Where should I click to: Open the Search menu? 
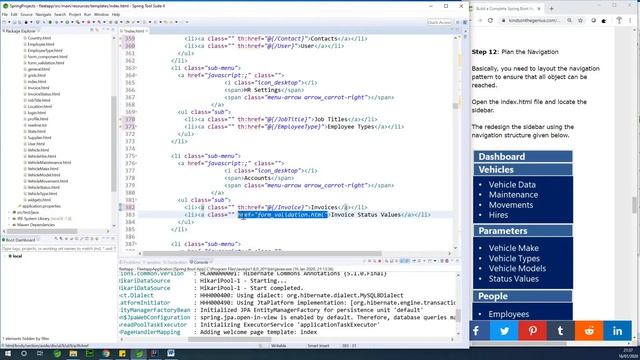60,14
